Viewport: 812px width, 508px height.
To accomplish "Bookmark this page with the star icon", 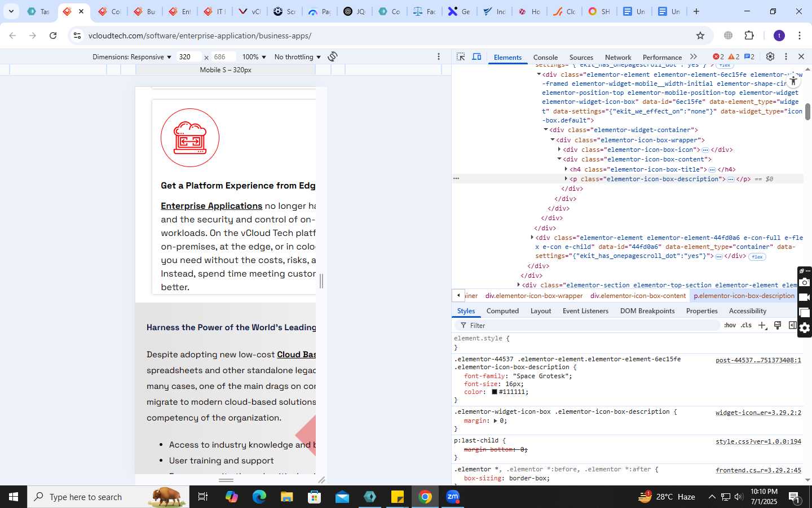I will [700, 36].
